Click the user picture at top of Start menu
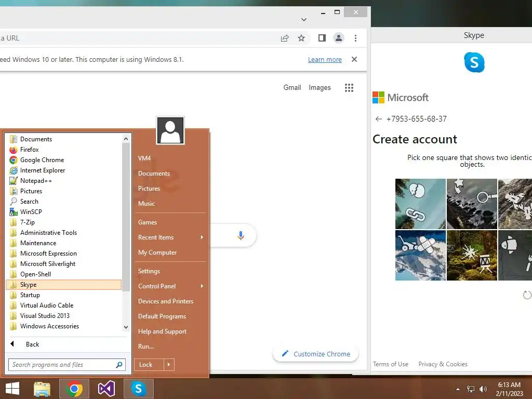 pos(170,130)
